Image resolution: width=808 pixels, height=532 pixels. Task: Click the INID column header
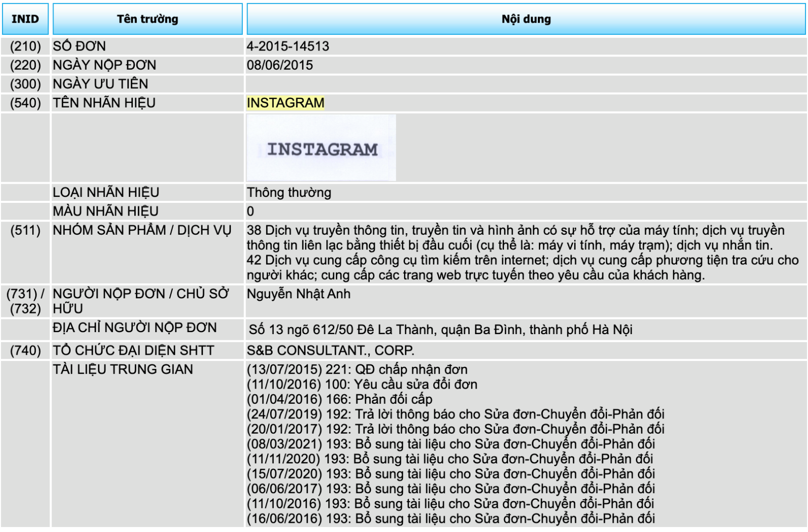[25, 19]
